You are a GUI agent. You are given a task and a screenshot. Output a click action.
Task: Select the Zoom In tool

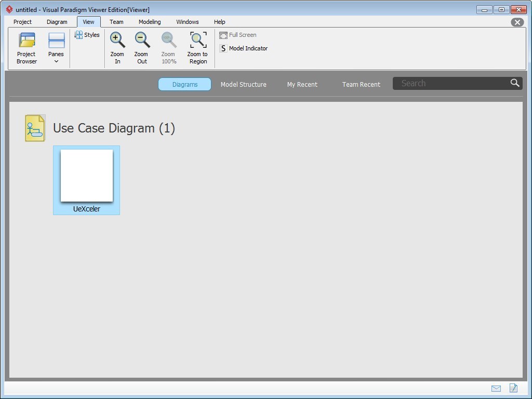[117, 47]
